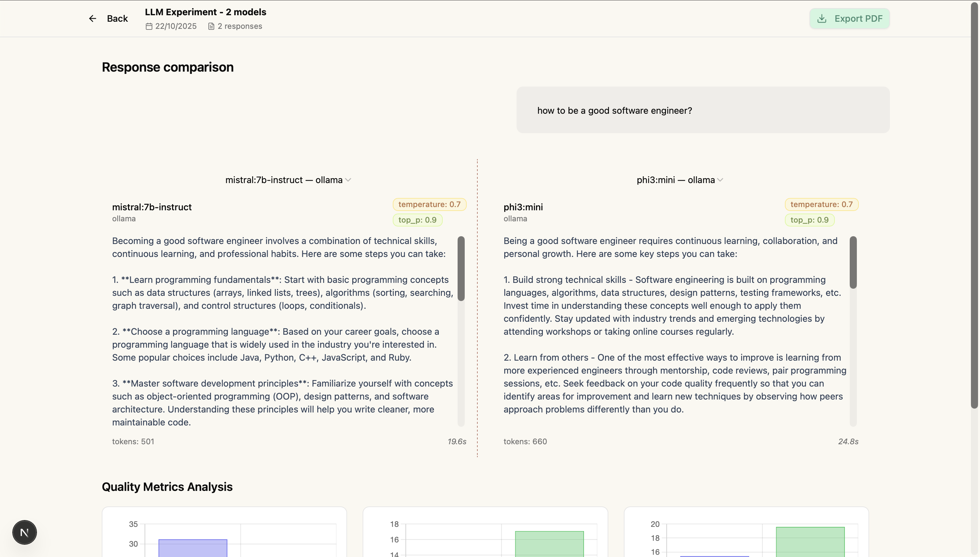Click the phi3:mini model name in the card
980x557 pixels.
(523, 207)
